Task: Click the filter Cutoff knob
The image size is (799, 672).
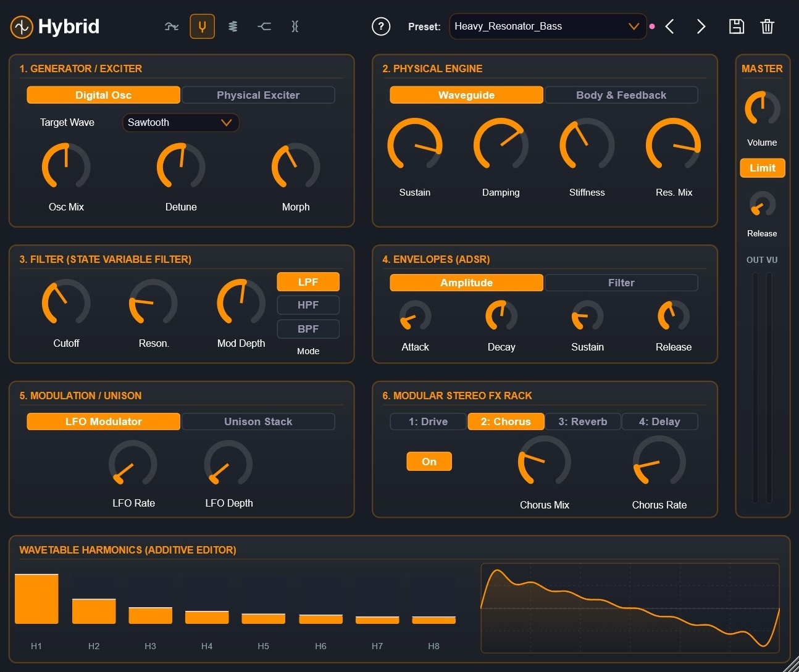Action: tap(66, 302)
